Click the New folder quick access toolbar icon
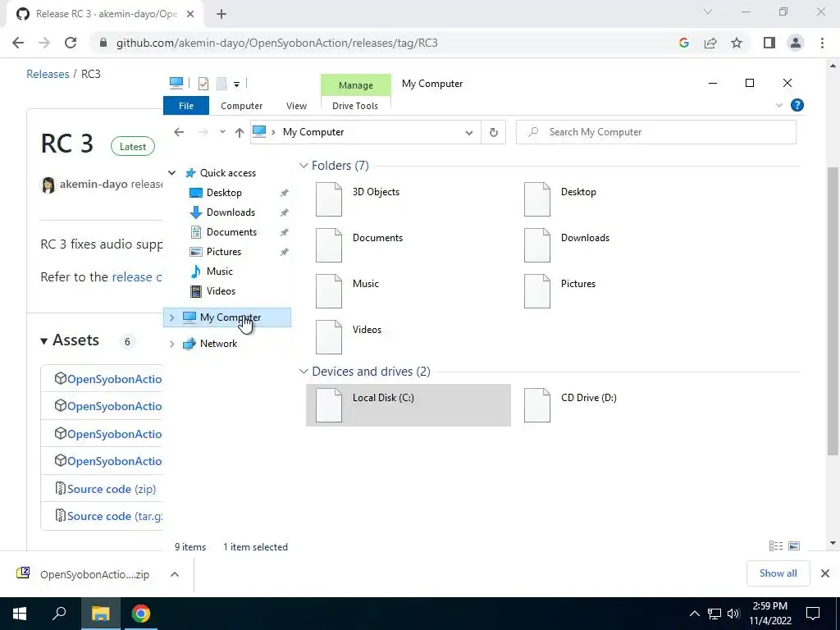 point(221,83)
